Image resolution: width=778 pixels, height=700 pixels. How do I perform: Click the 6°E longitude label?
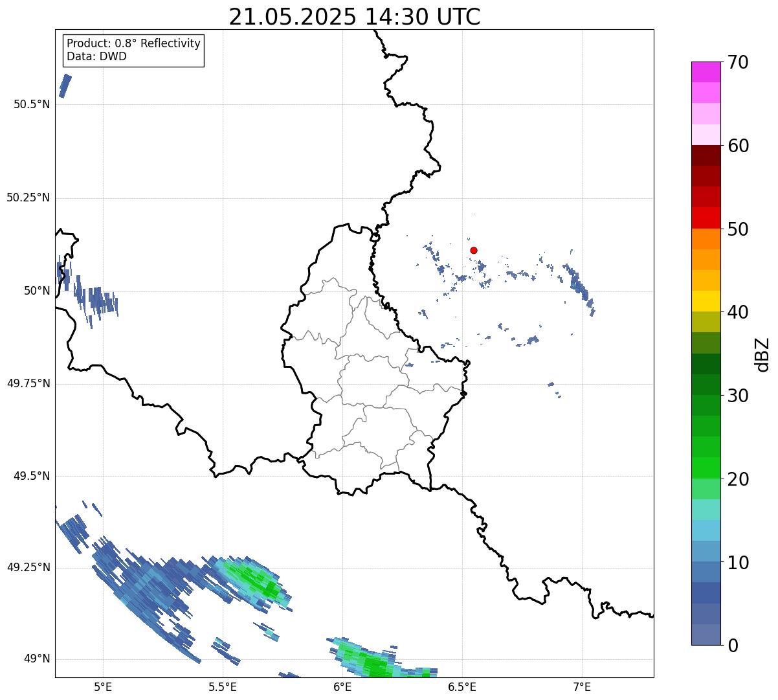tap(342, 686)
